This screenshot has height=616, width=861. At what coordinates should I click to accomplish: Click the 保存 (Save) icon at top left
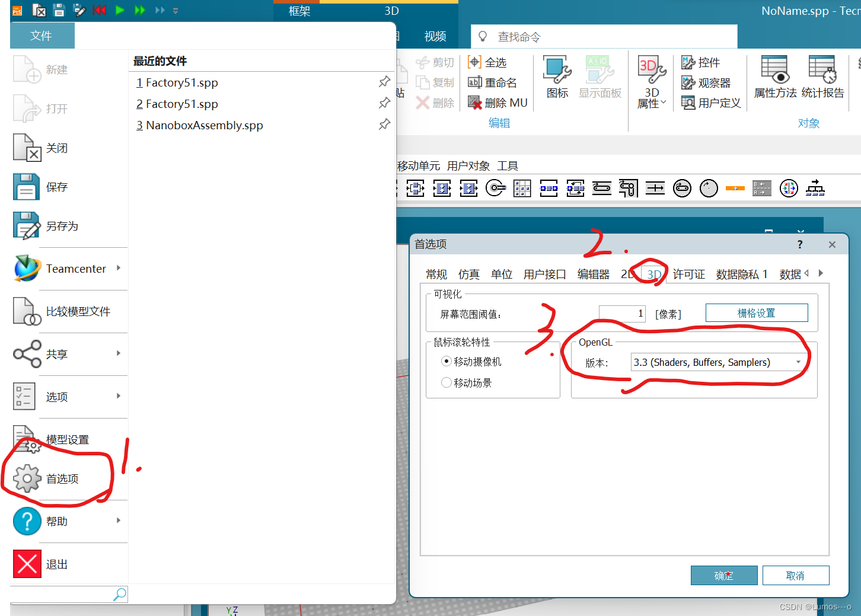coord(59,10)
